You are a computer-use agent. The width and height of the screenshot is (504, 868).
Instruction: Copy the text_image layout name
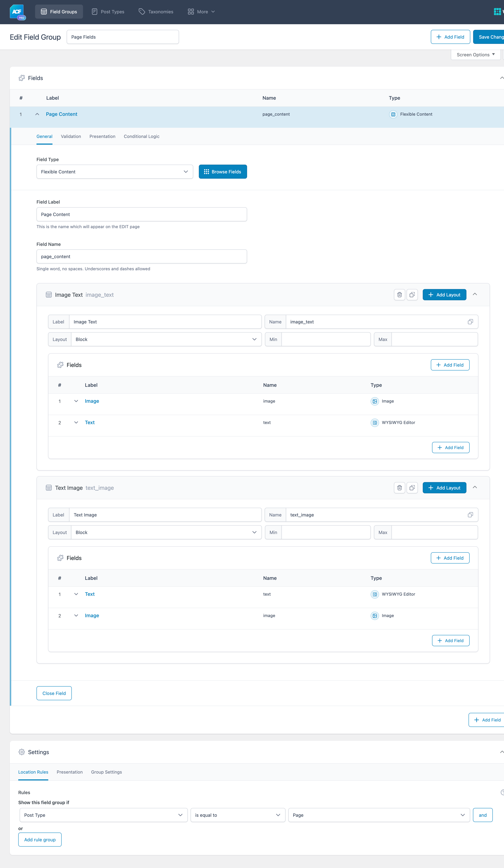470,515
